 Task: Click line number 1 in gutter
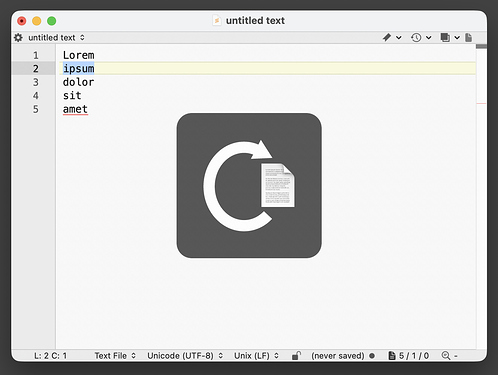[x=36, y=55]
